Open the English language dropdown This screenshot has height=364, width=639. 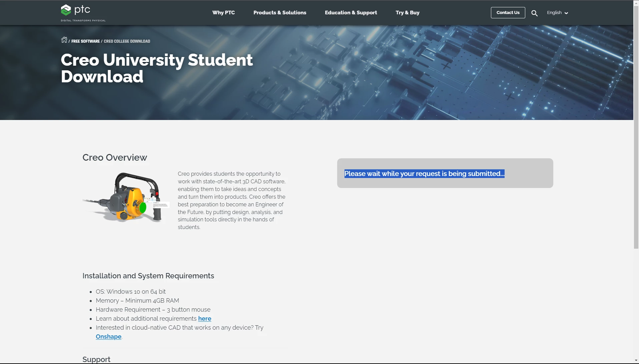click(x=557, y=13)
